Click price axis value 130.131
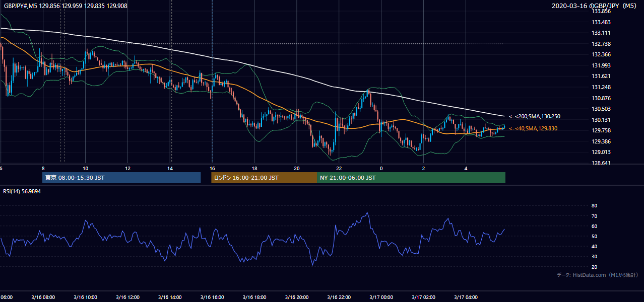644x302 pixels. pos(601,120)
